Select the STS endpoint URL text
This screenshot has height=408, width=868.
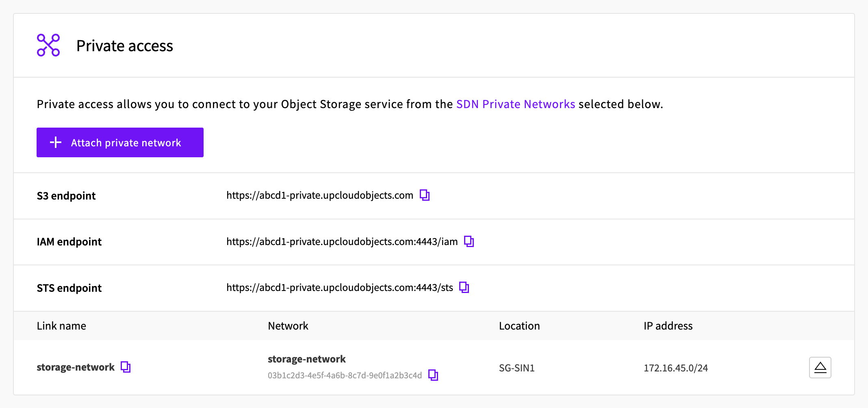pos(340,288)
